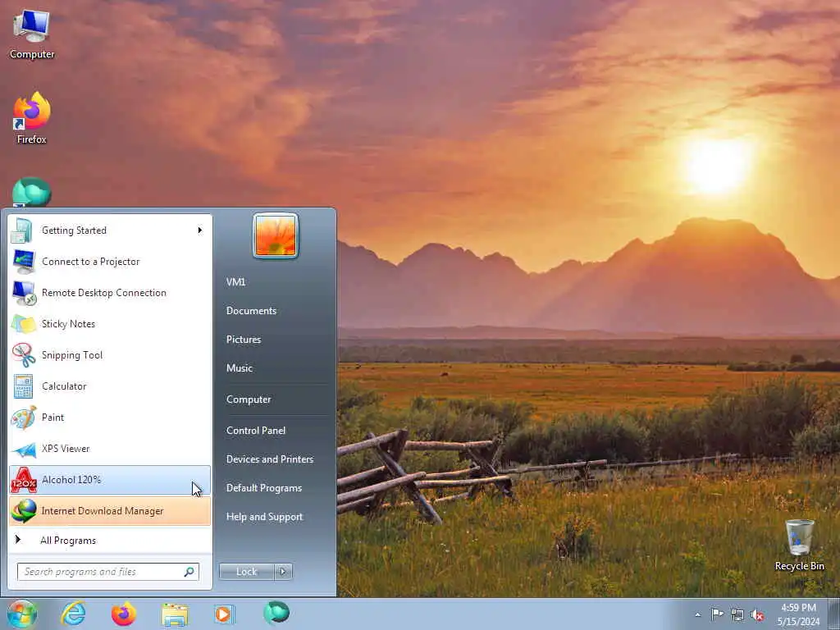This screenshot has width=840, height=630.
Task: Click muted volume speaker tray icon
Action: pyautogui.click(x=757, y=615)
